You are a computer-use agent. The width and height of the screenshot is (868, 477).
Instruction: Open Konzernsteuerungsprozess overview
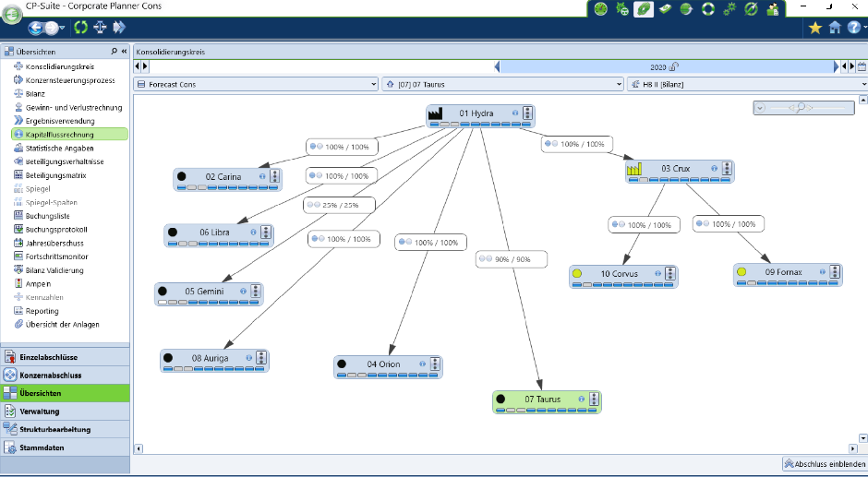tap(70, 80)
